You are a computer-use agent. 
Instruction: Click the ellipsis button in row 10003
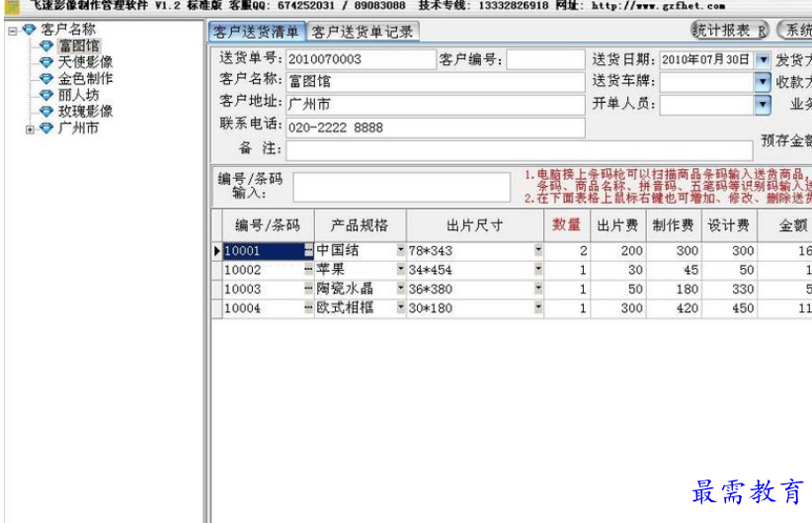point(308,290)
